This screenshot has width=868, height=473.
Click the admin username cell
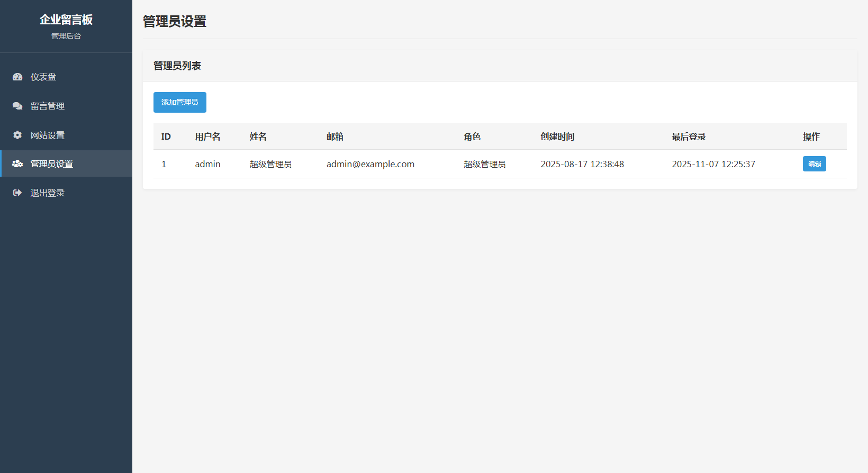(x=207, y=164)
